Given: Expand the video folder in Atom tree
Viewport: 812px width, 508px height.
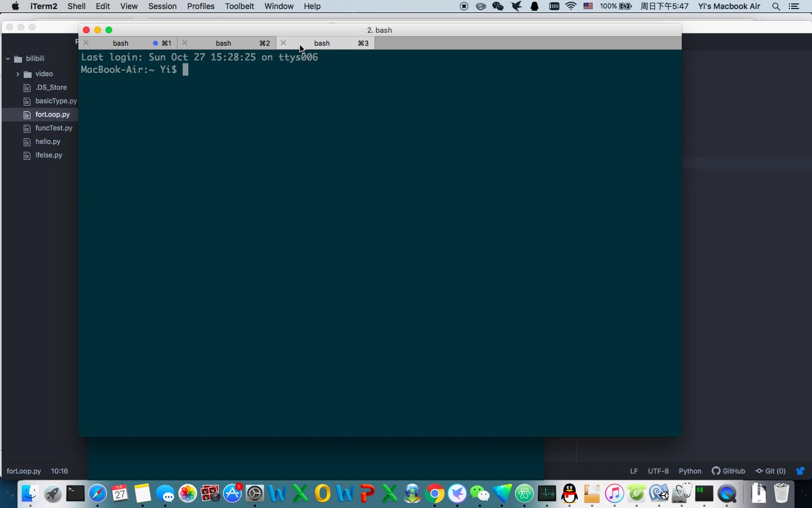Looking at the screenshot, I should (x=17, y=74).
